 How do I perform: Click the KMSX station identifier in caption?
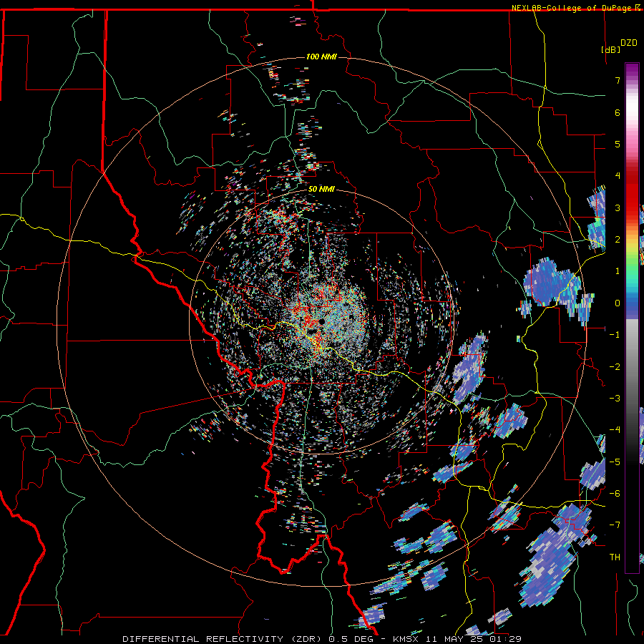tap(406, 639)
